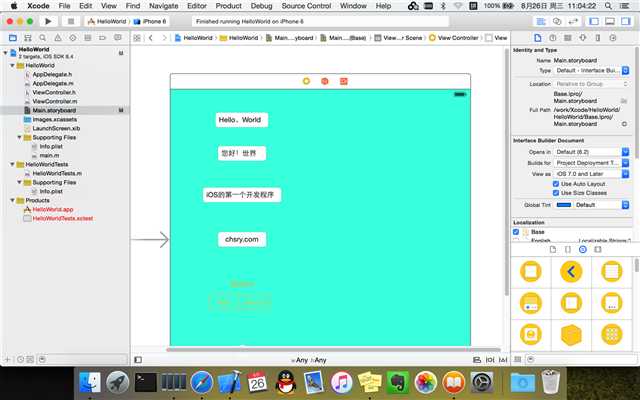Click the canvas horizontal scrollbar
This screenshot has width=640, height=400.
click(x=333, y=349)
